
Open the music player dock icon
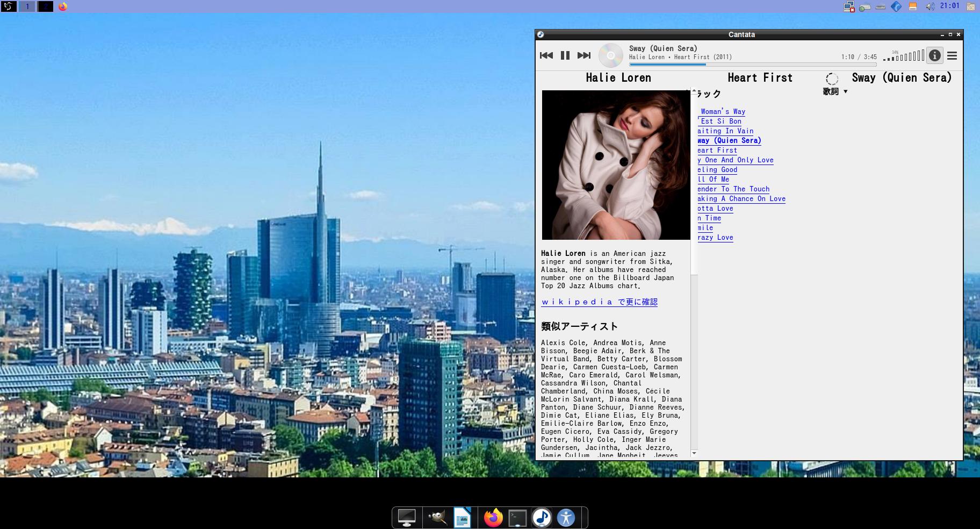tap(542, 518)
